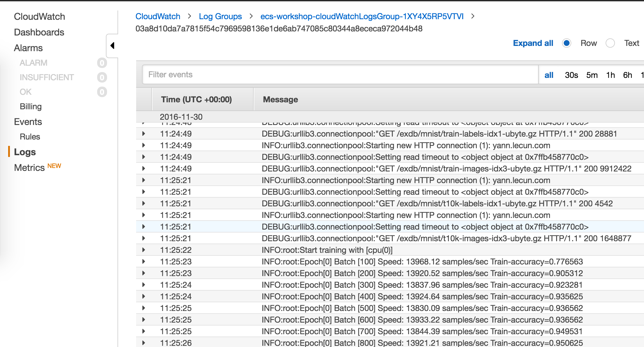Open Log Groups breadcrumb link

(220, 16)
